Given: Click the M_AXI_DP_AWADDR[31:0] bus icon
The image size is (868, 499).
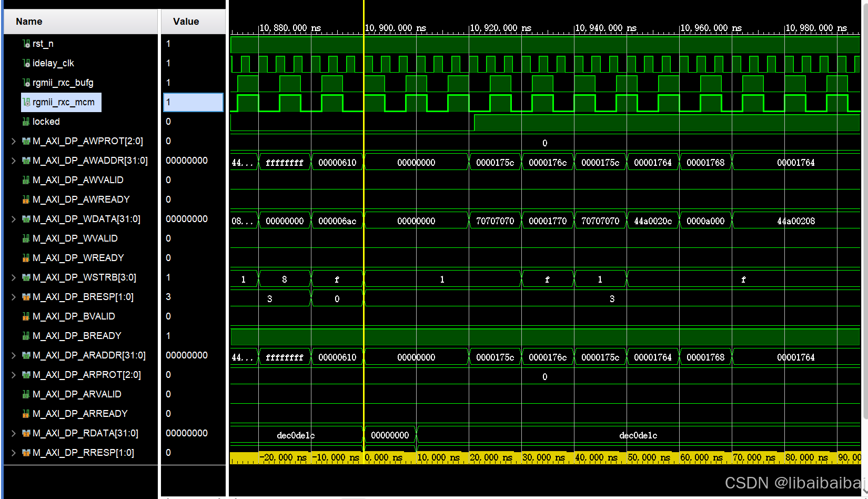Looking at the screenshot, I should (x=26, y=161).
